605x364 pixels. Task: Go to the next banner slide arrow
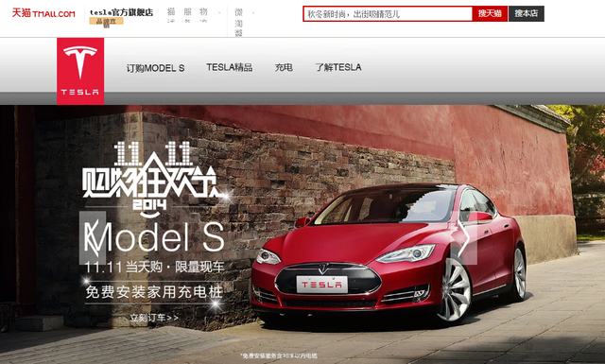pos(464,238)
